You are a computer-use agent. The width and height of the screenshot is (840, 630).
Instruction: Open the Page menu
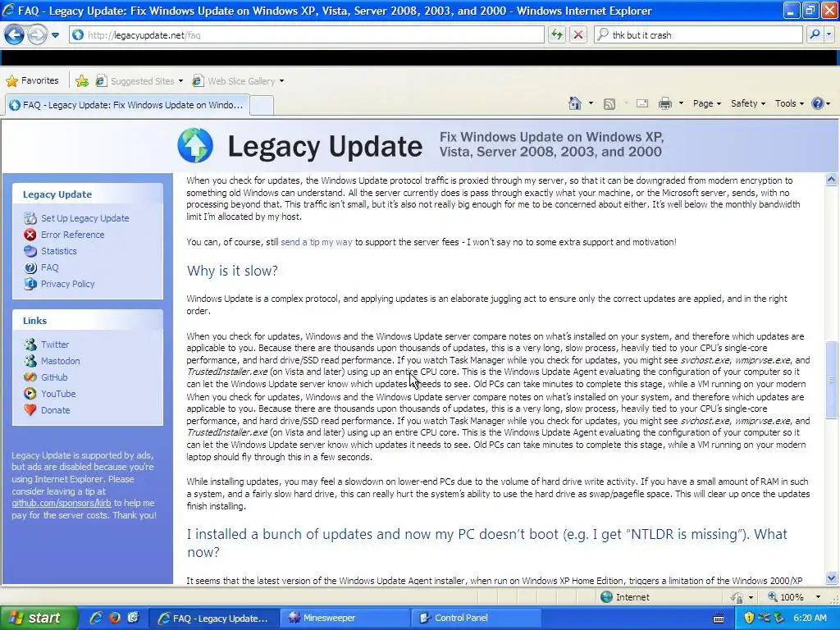tap(706, 103)
